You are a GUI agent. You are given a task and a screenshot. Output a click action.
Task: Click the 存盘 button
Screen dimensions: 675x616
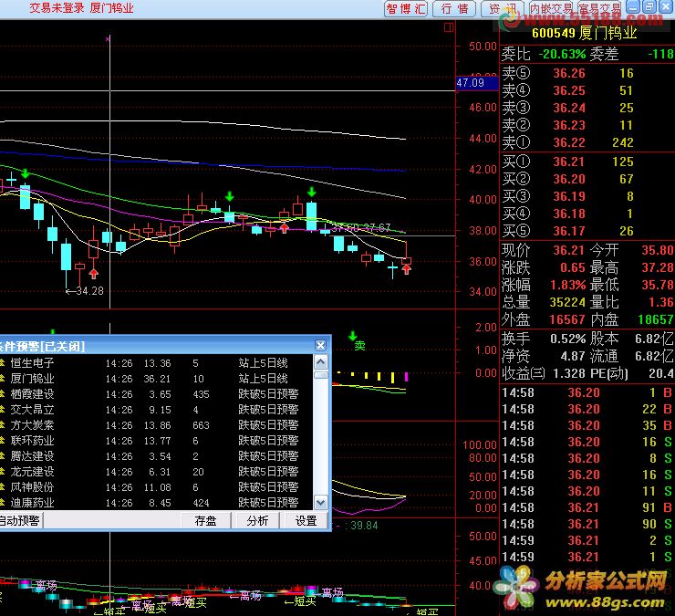205,520
